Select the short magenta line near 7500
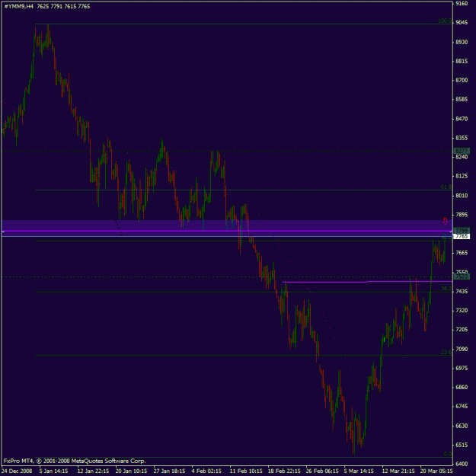The image size is (476, 476). tap(367, 282)
